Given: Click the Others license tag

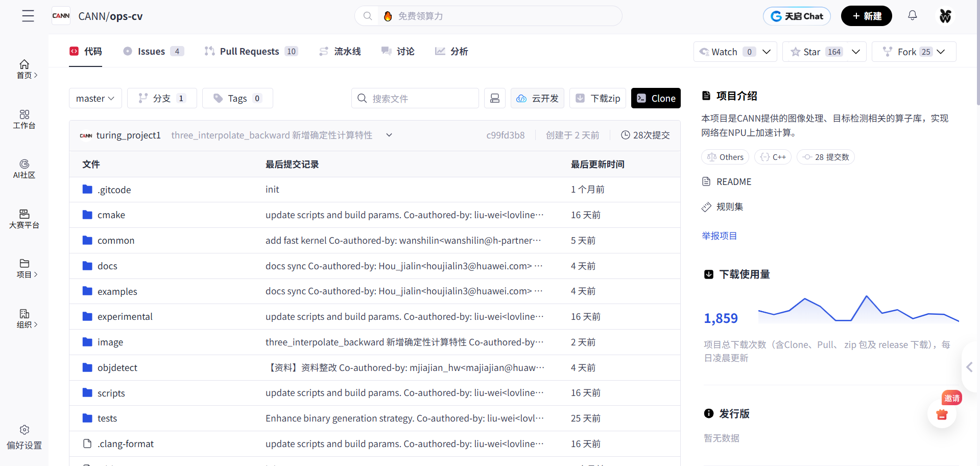Looking at the screenshot, I should (x=725, y=157).
